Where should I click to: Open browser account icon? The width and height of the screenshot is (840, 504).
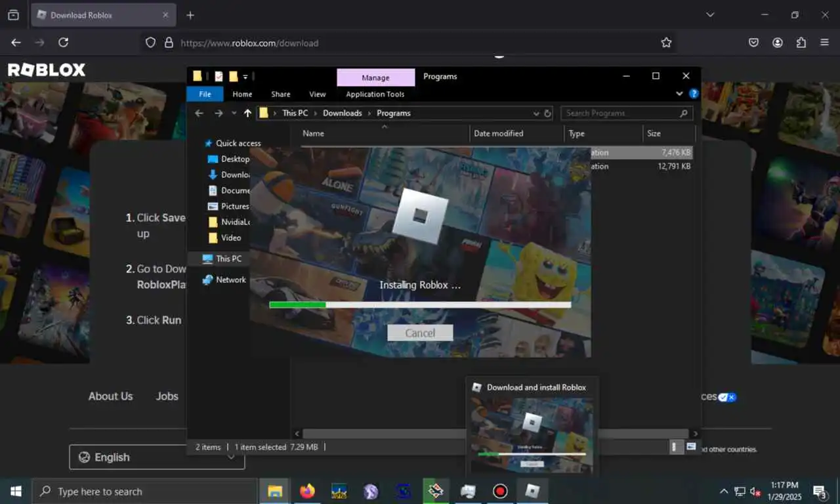coord(778,43)
